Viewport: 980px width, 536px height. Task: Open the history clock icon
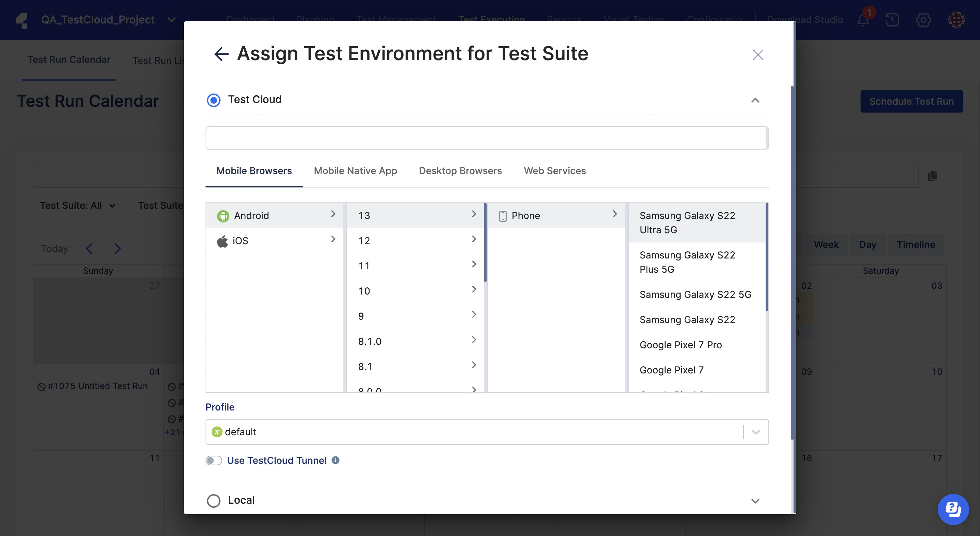(x=892, y=19)
